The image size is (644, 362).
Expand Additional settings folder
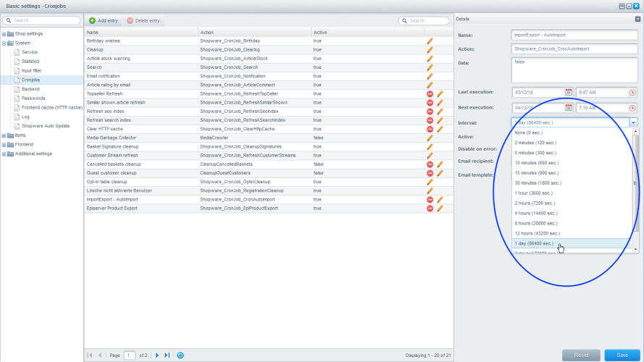tap(4, 154)
